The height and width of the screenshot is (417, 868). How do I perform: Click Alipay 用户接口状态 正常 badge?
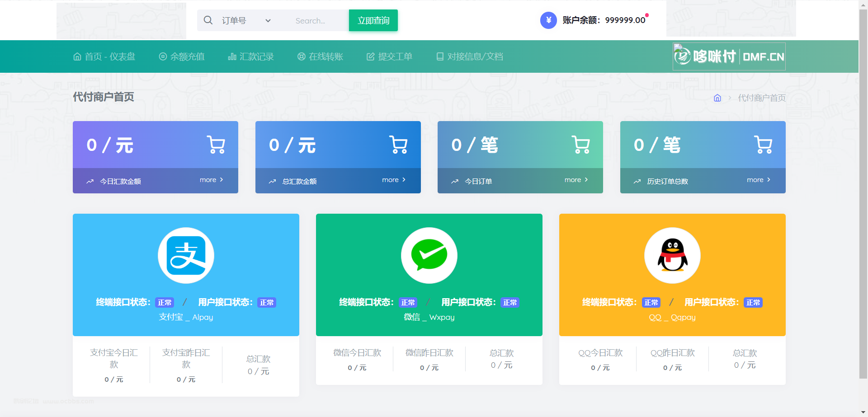(x=267, y=302)
